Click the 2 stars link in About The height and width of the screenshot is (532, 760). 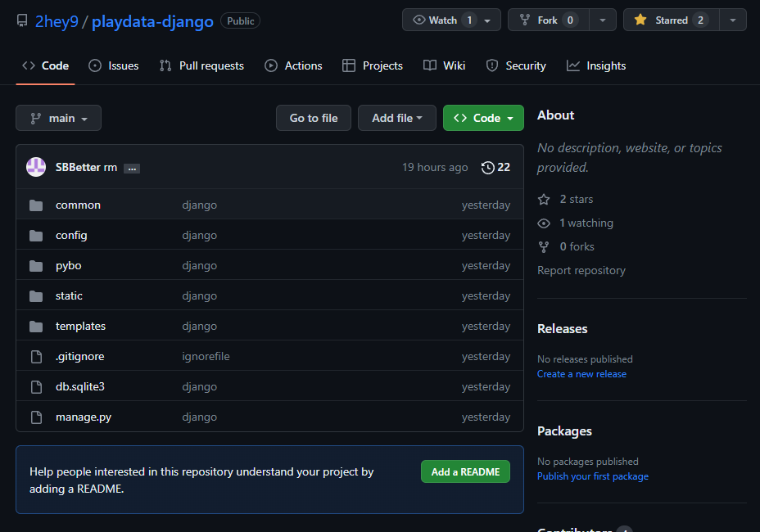tap(577, 199)
